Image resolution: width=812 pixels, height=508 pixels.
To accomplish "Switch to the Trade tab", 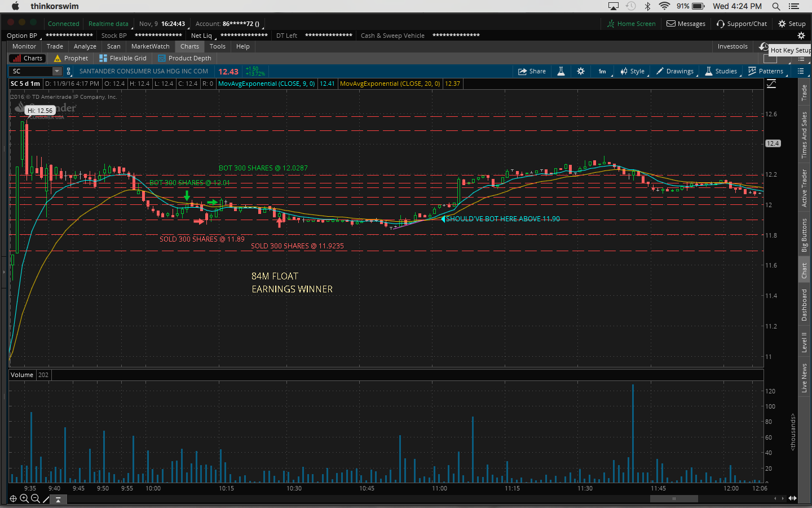I will click(x=55, y=46).
